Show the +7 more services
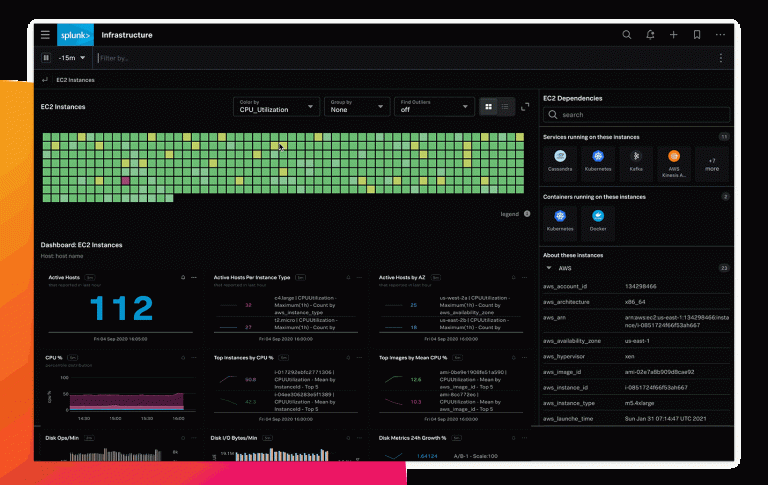 pos(712,164)
